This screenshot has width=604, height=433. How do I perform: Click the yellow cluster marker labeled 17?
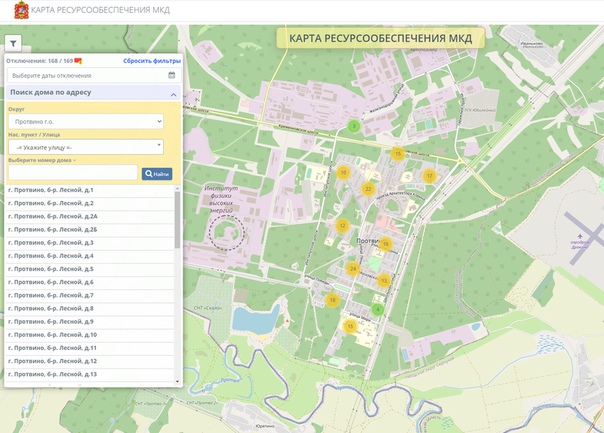[x=430, y=176]
